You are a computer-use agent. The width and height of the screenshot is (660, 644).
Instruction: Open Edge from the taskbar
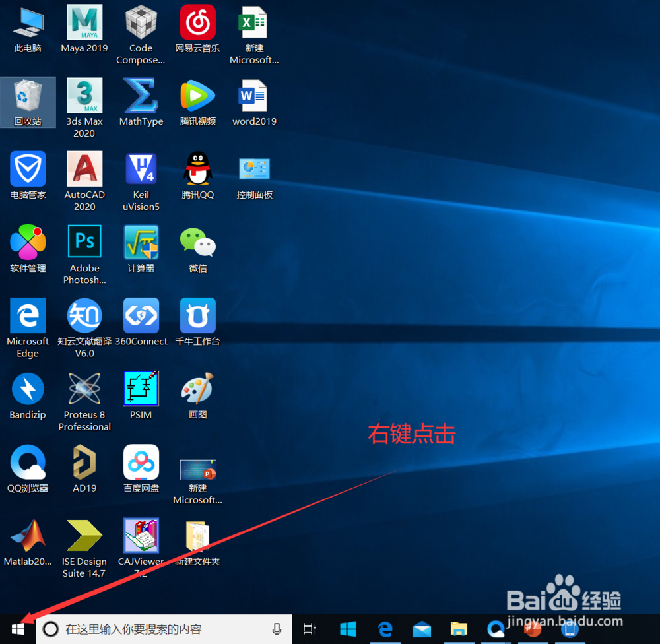pos(385,629)
